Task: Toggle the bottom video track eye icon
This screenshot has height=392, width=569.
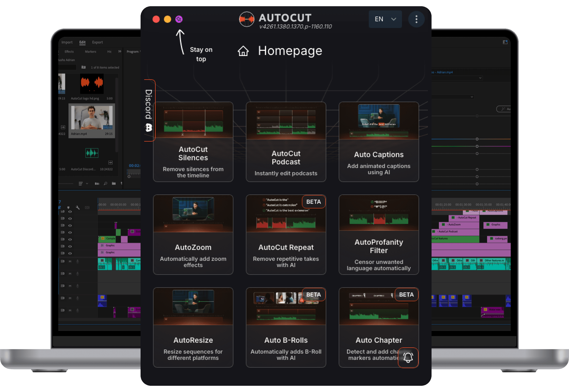Action: (70, 253)
